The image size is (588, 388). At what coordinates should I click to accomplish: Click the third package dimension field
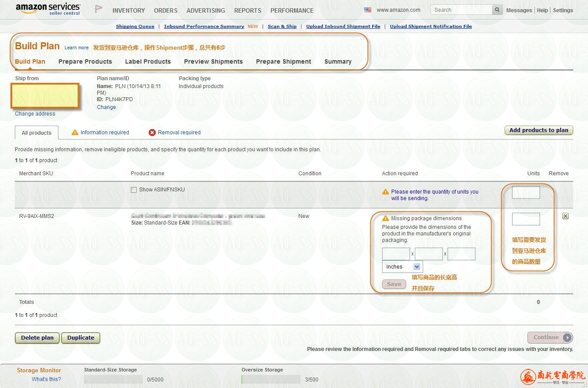462,254
